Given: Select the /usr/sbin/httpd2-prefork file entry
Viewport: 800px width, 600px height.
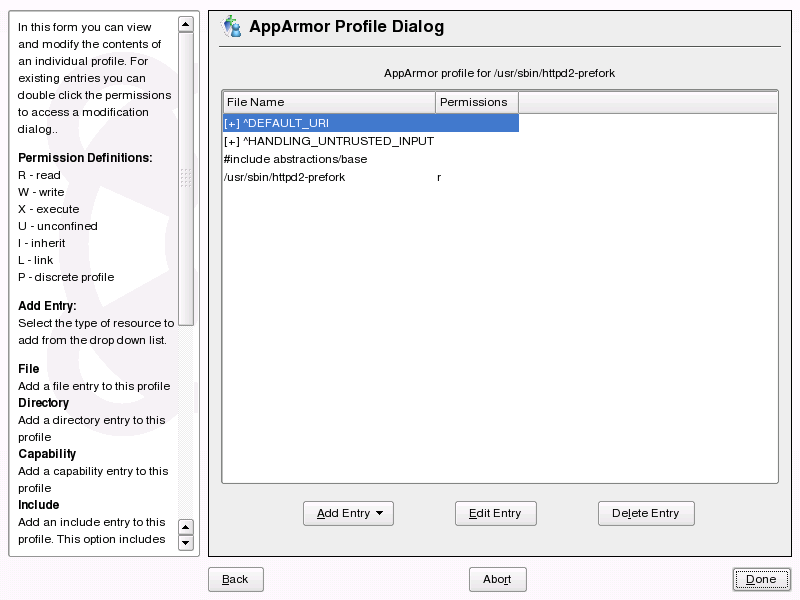Looking at the screenshot, I should coord(285,177).
